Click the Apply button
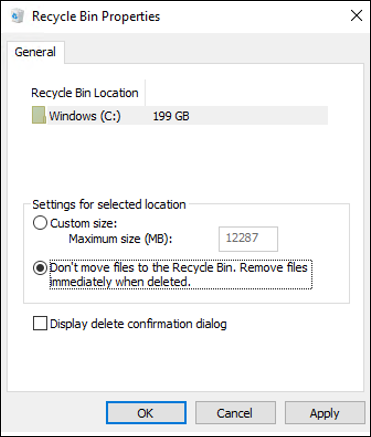 [x=325, y=413]
